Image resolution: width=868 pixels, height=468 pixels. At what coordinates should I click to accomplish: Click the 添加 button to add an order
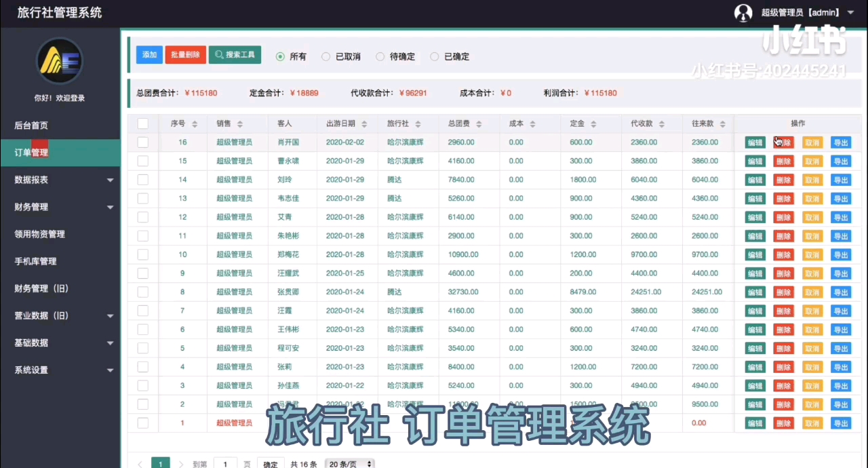[149, 54]
